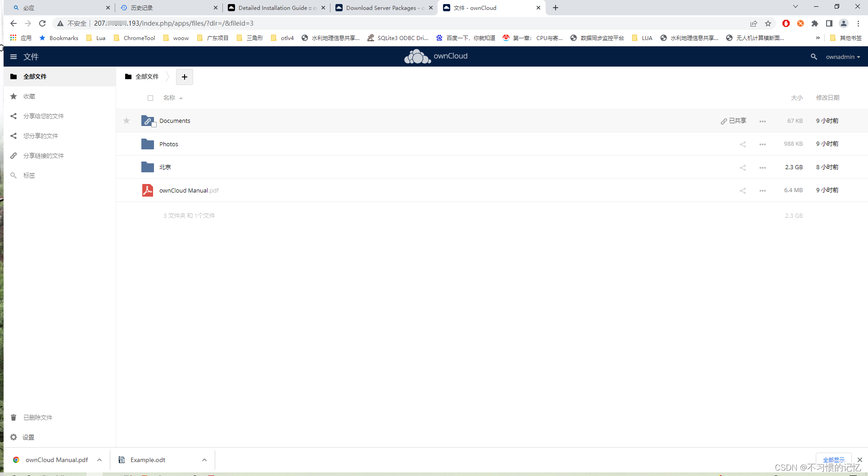Switch to Detailed Installation Guide tab

click(x=276, y=8)
